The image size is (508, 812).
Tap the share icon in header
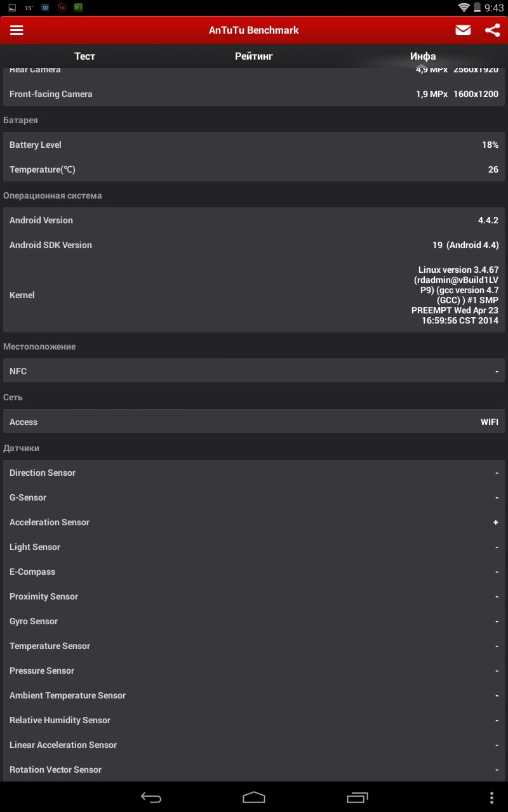point(492,30)
